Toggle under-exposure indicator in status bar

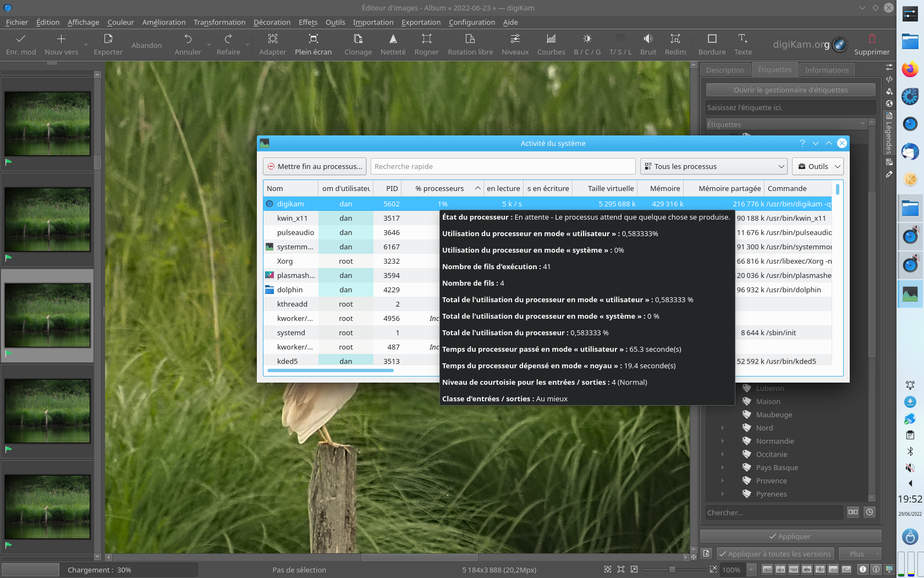pyautogui.click(x=863, y=570)
